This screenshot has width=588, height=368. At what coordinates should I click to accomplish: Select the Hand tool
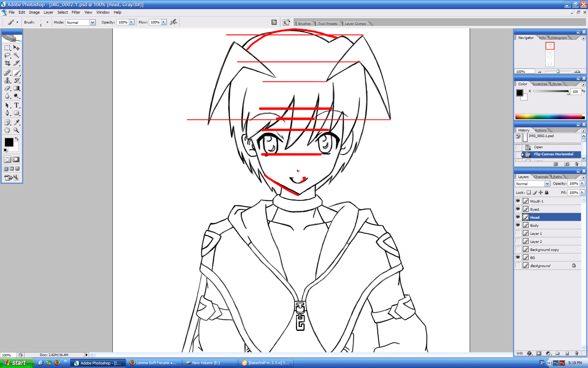[7, 130]
